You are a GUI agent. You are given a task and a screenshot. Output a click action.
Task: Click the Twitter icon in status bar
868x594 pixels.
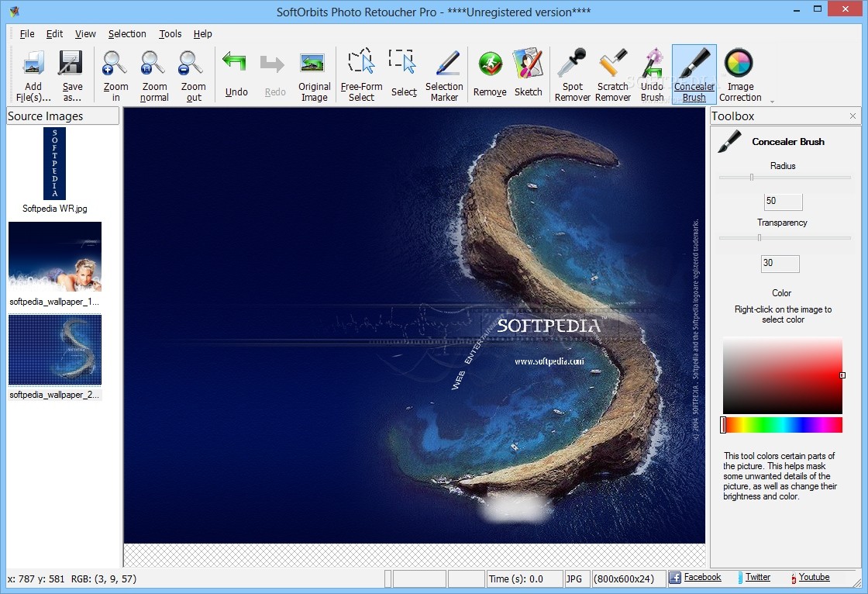pos(740,578)
